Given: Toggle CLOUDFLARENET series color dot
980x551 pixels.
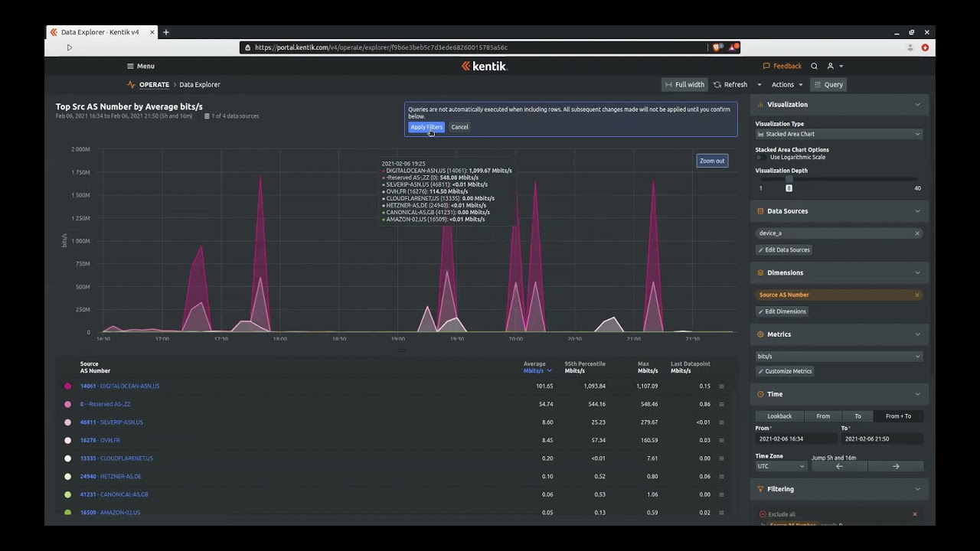Looking at the screenshot, I should tap(68, 458).
